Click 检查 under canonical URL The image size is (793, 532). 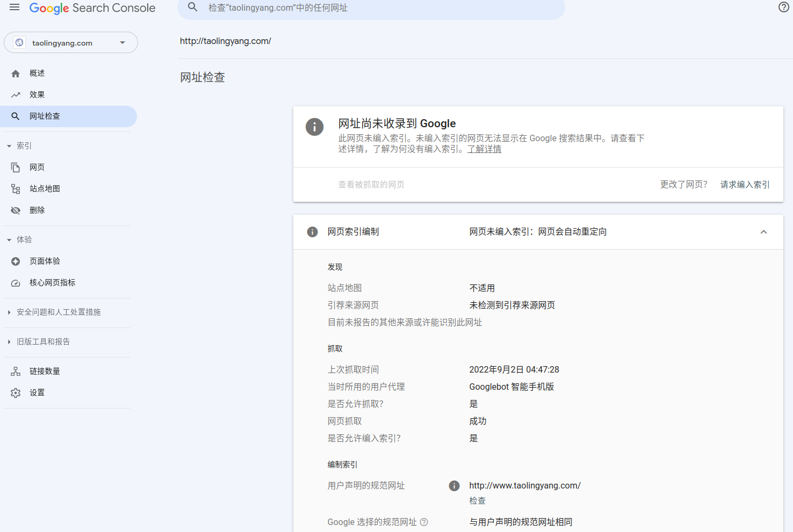[x=477, y=500]
